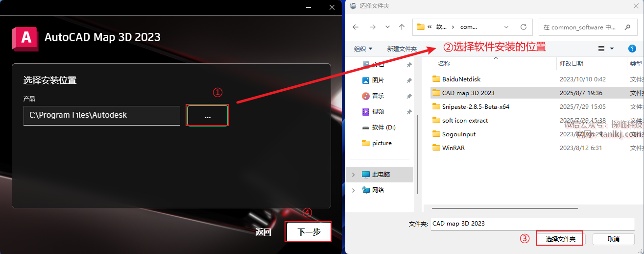Select the SogouInput folder
644x254 pixels.
click(x=459, y=134)
